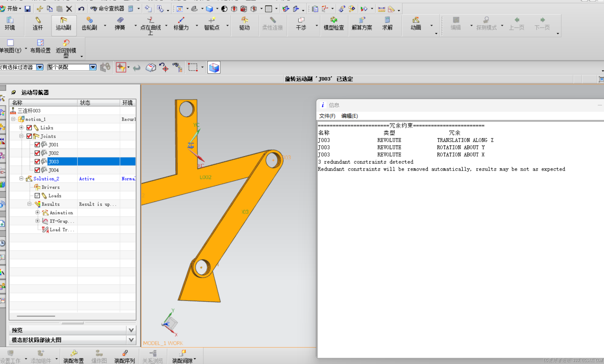Click the 状态 column header

point(99,102)
